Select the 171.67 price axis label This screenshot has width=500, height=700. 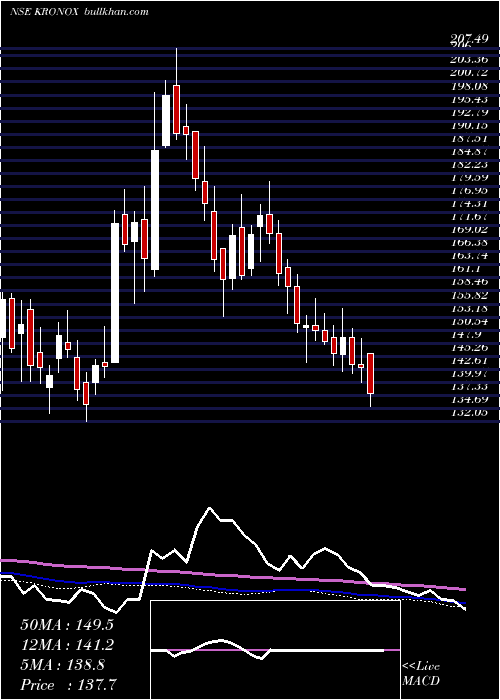[x=469, y=217]
